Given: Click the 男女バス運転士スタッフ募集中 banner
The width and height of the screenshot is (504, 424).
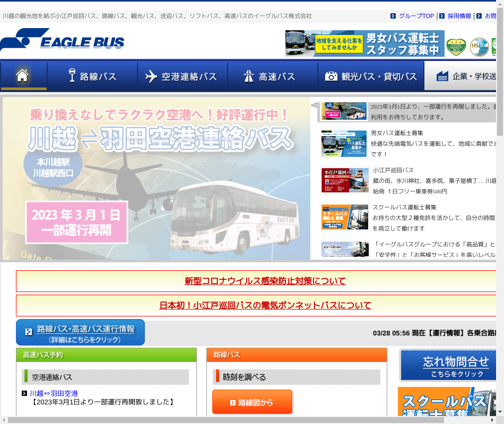Looking at the screenshot, I should (x=365, y=43).
